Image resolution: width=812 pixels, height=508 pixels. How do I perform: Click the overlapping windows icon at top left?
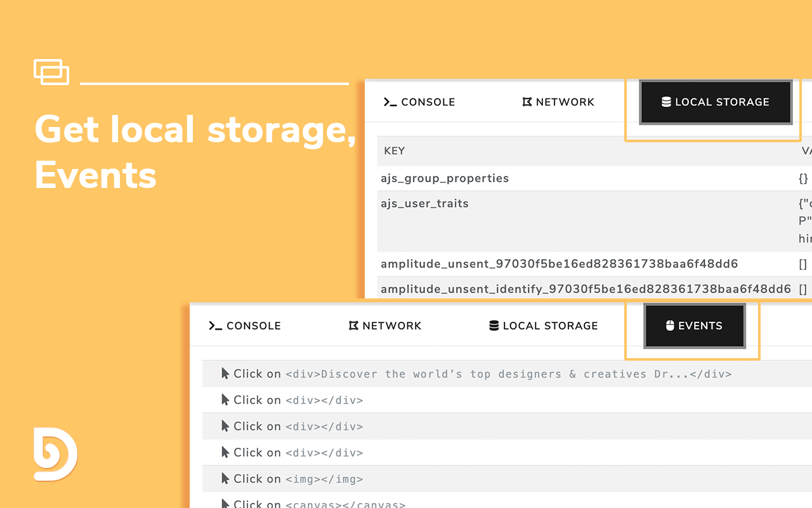(x=51, y=72)
